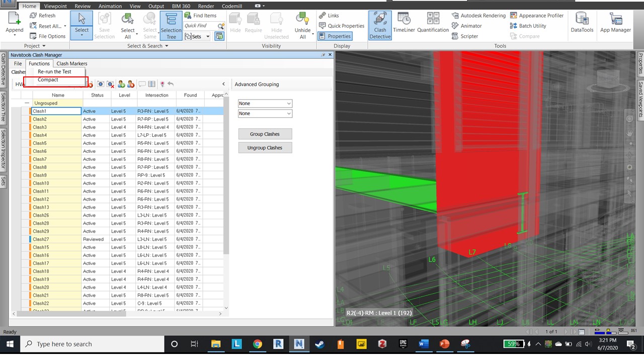The width and height of the screenshot is (644, 362).
Task: Open Google Chrome from taskbar
Action: 257,344
